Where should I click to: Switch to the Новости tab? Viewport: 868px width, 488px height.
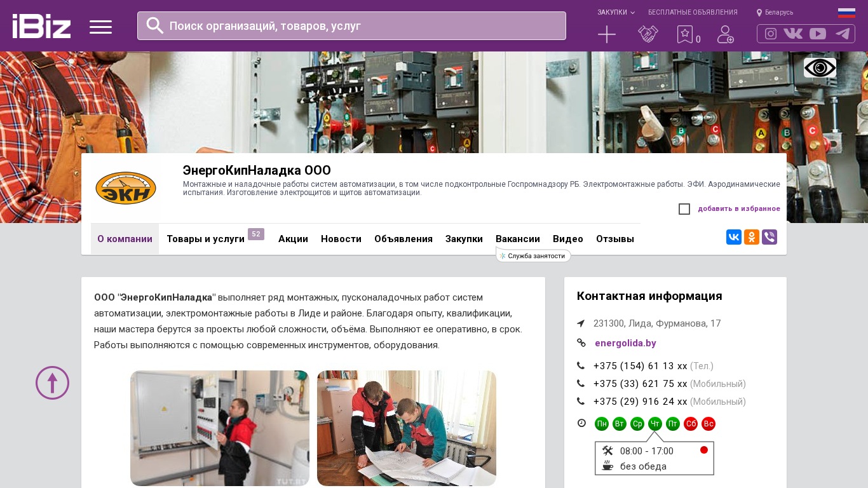tap(341, 239)
